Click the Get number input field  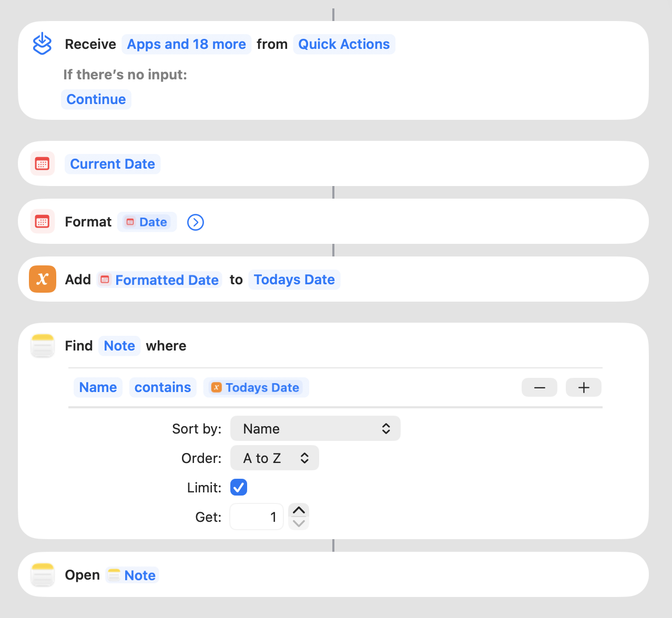coord(257,517)
